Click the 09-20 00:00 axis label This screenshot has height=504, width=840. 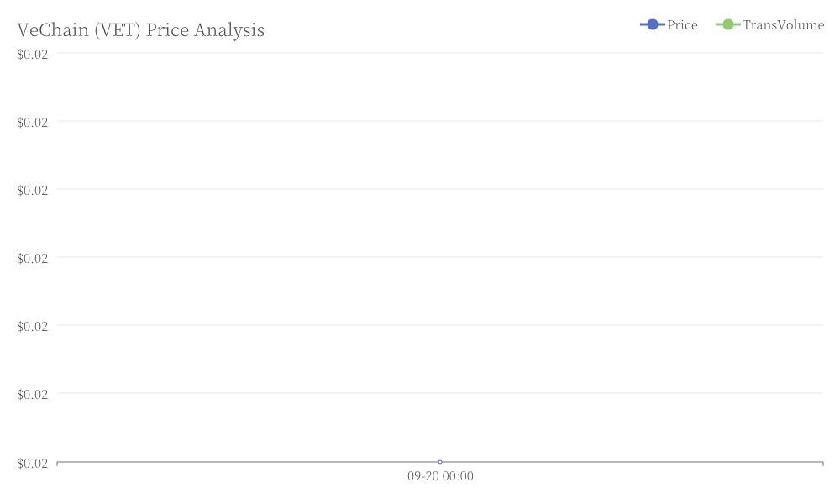click(x=440, y=476)
